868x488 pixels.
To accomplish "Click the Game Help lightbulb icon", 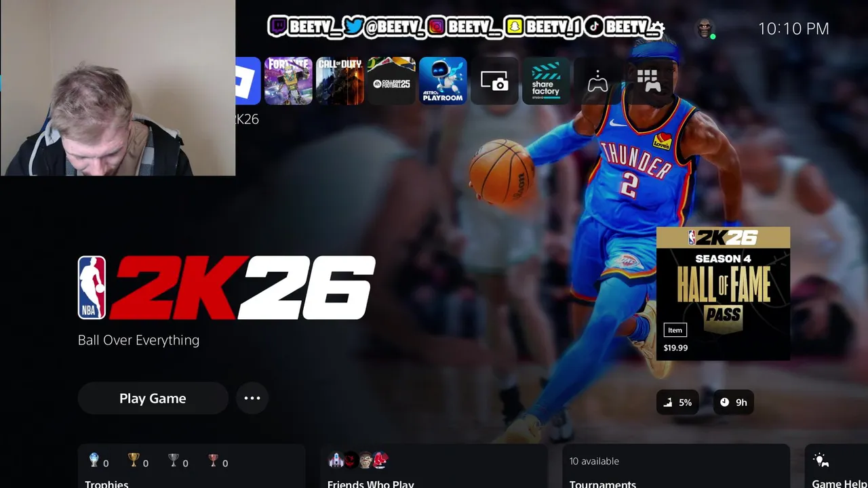I will coord(821,461).
